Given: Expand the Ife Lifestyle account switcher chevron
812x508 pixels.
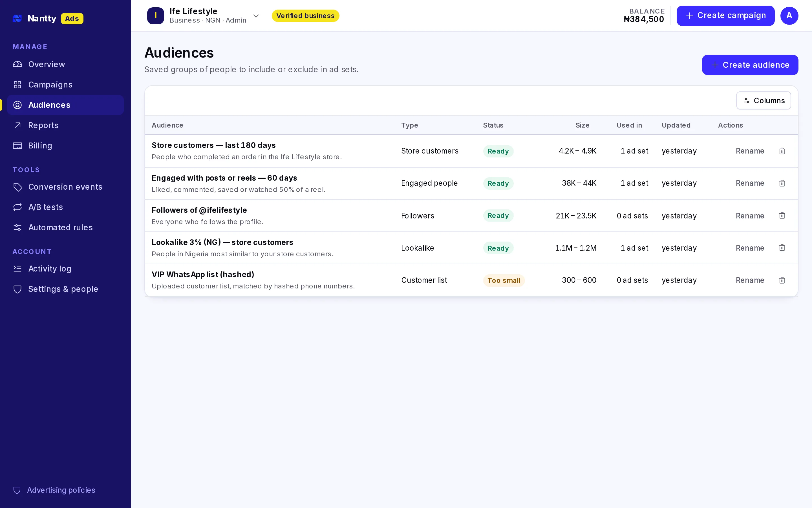Looking at the screenshot, I should pos(256,16).
